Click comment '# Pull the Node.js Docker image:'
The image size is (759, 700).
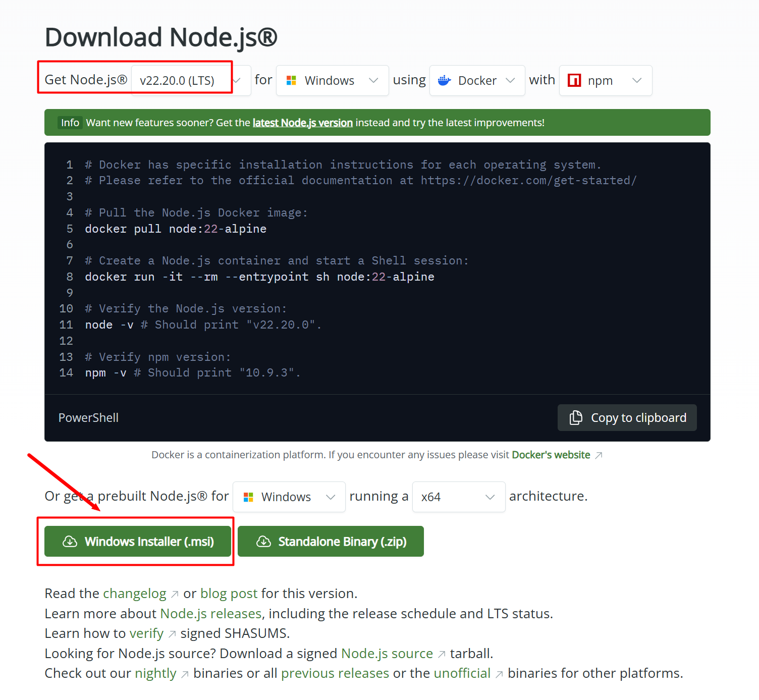point(196,212)
